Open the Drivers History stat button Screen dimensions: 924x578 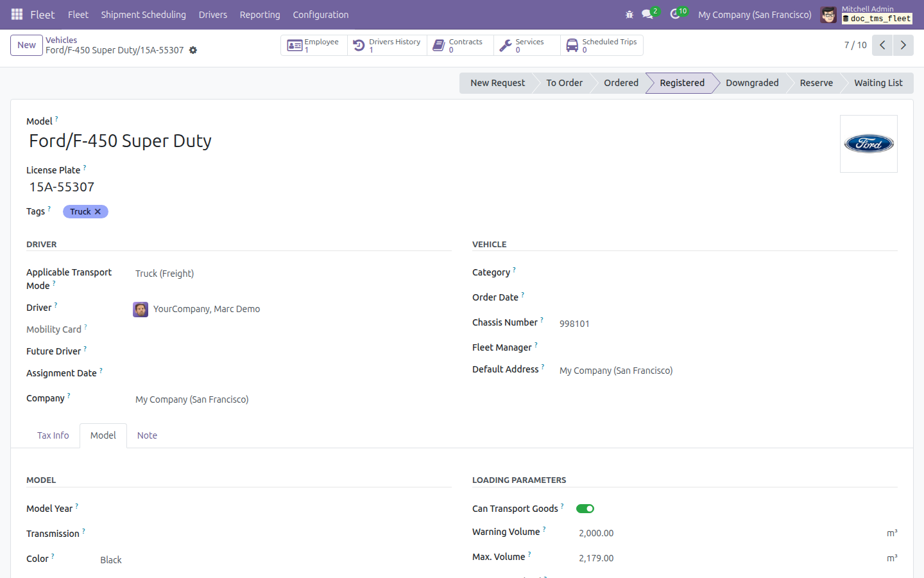click(387, 46)
